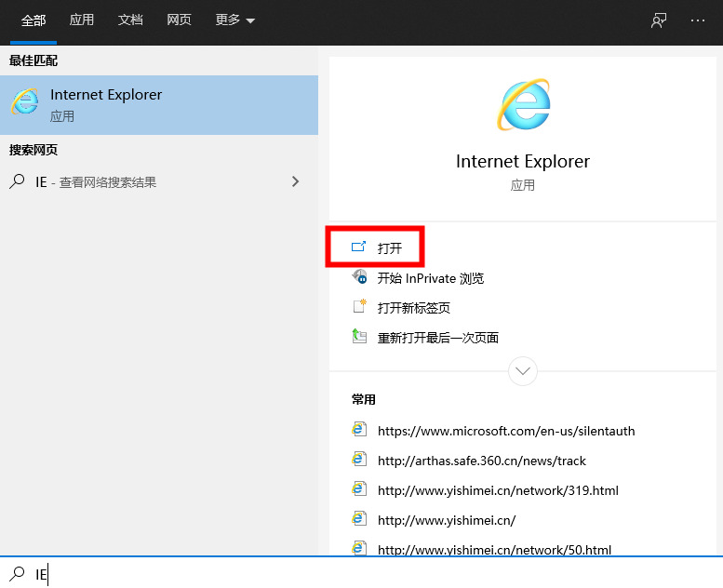Click the Internet Explorer title in detail pane

pos(523,161)
